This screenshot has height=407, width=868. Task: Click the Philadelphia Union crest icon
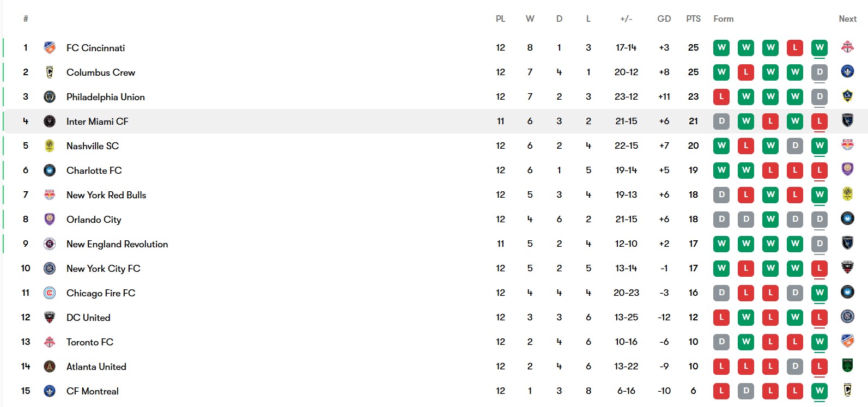50,97
